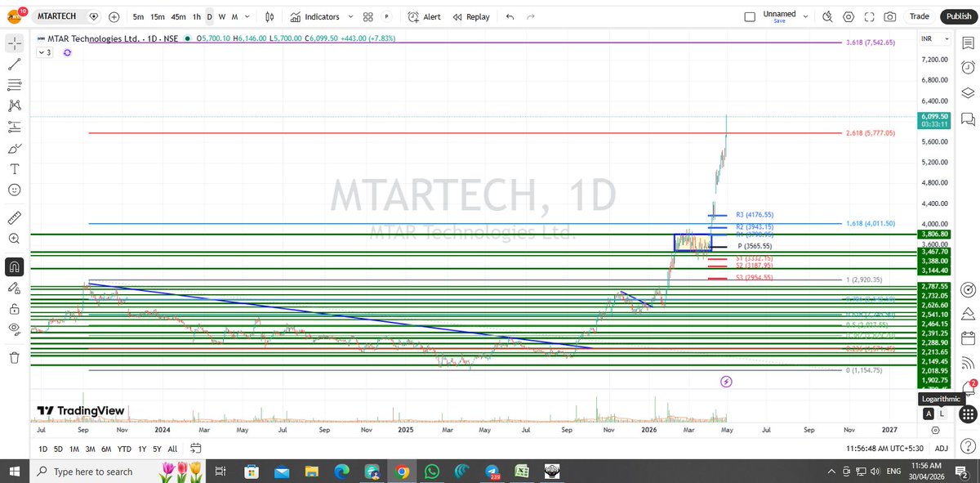The image size is (980, 483).
Task: Set chart range to 3M
Action: [90, 449]
